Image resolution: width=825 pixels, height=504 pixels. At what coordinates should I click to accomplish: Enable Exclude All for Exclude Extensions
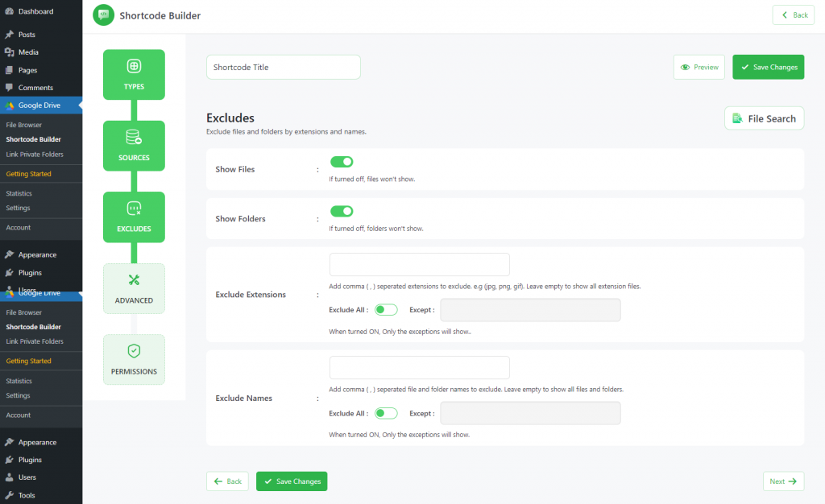point(386,310)
